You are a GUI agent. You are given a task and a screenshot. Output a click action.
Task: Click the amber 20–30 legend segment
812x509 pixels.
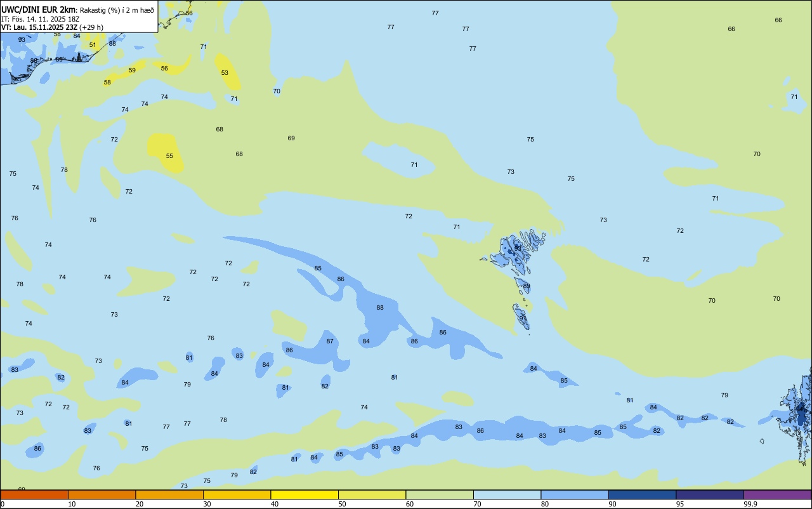169,494
